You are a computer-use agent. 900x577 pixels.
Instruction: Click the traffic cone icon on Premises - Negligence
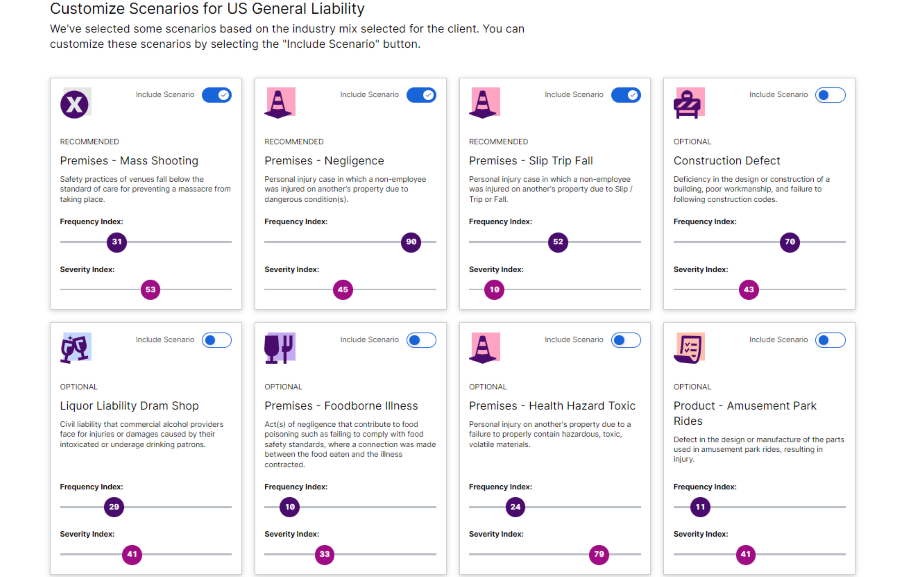pos(280,103)
